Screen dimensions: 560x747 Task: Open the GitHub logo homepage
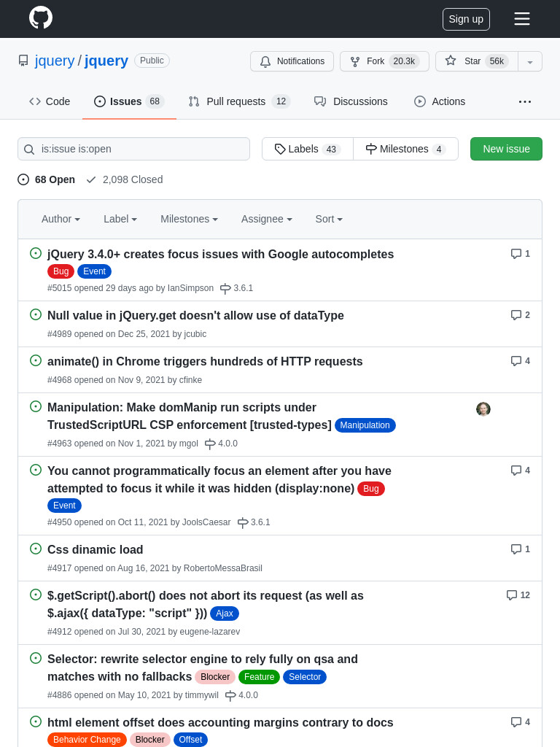(x=41, y=18)
